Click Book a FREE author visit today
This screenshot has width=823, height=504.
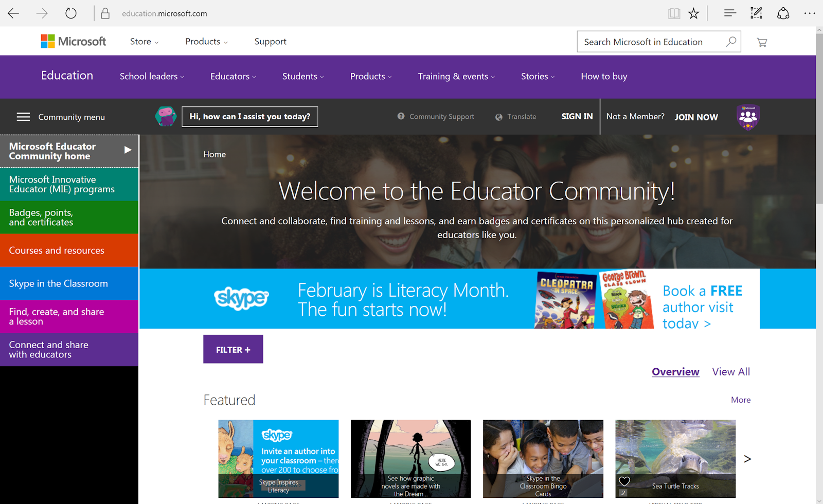coord(702,307)
